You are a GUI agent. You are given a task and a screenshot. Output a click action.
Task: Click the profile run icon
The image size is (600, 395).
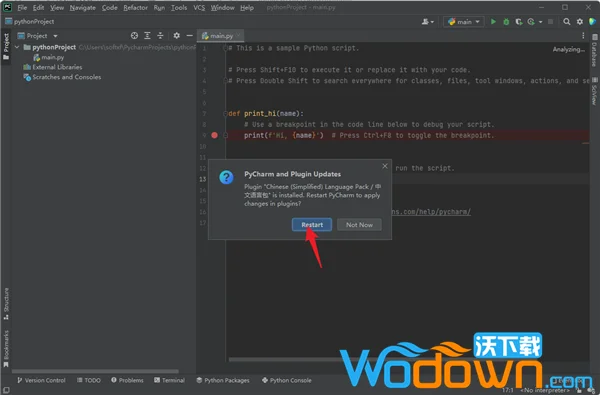531,22
